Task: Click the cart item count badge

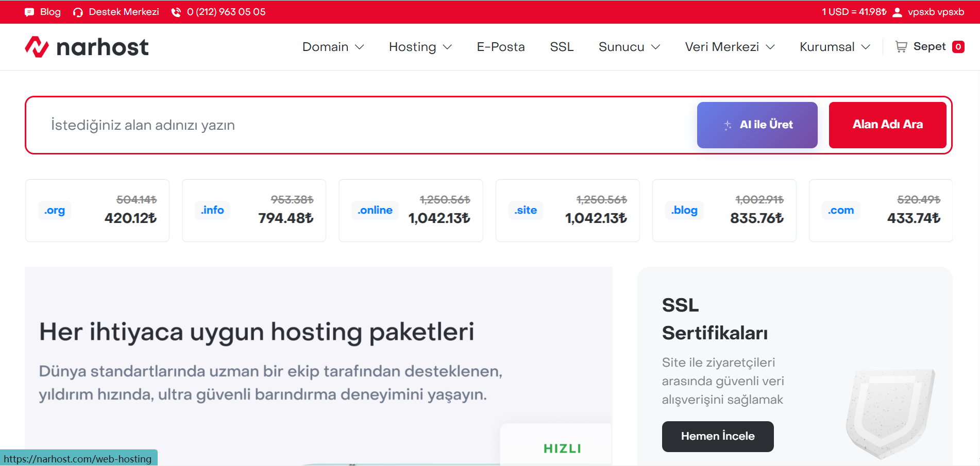Action: 958,47
